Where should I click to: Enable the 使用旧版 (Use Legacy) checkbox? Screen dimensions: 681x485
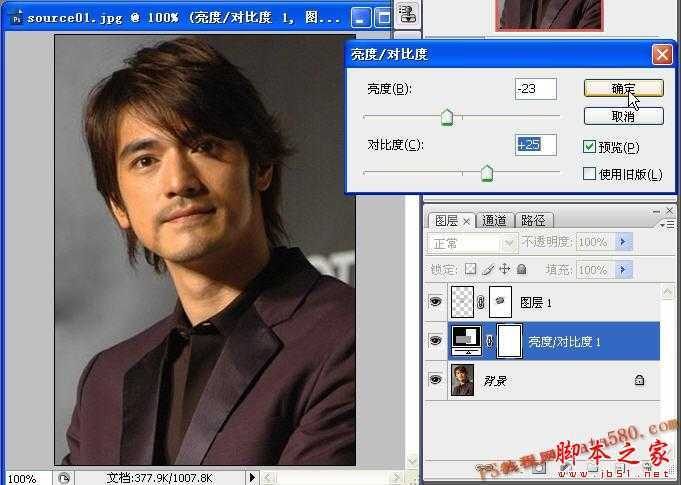[589, 174]
